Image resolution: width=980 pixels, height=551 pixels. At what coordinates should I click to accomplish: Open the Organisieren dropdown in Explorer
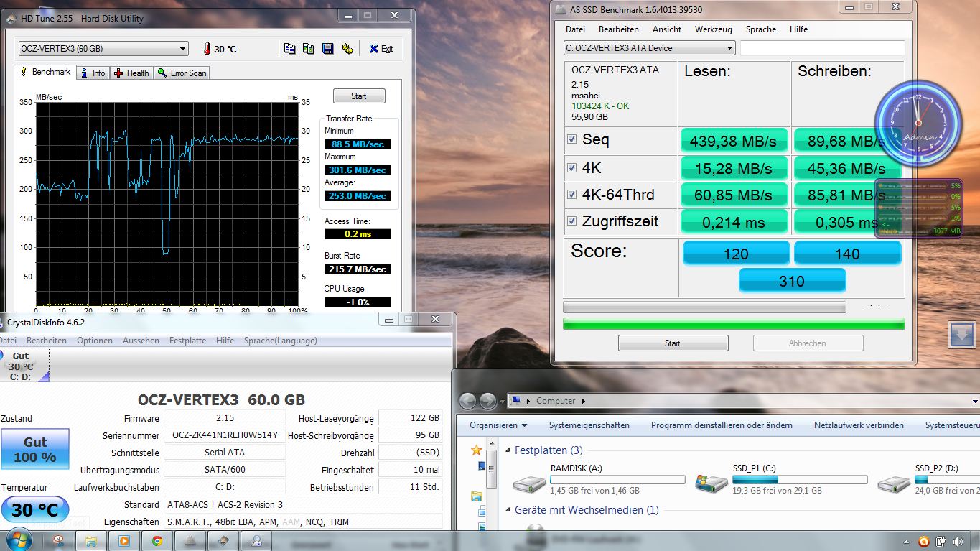(x=498, y=425)
